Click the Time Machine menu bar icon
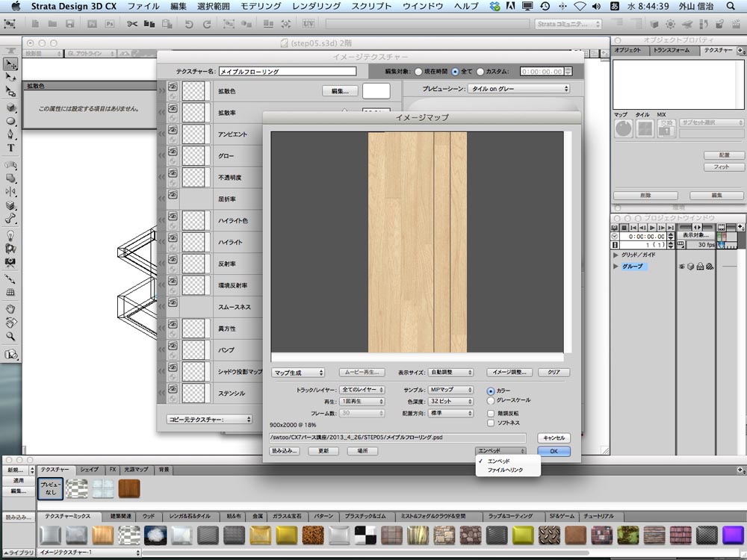 (545, 6)
